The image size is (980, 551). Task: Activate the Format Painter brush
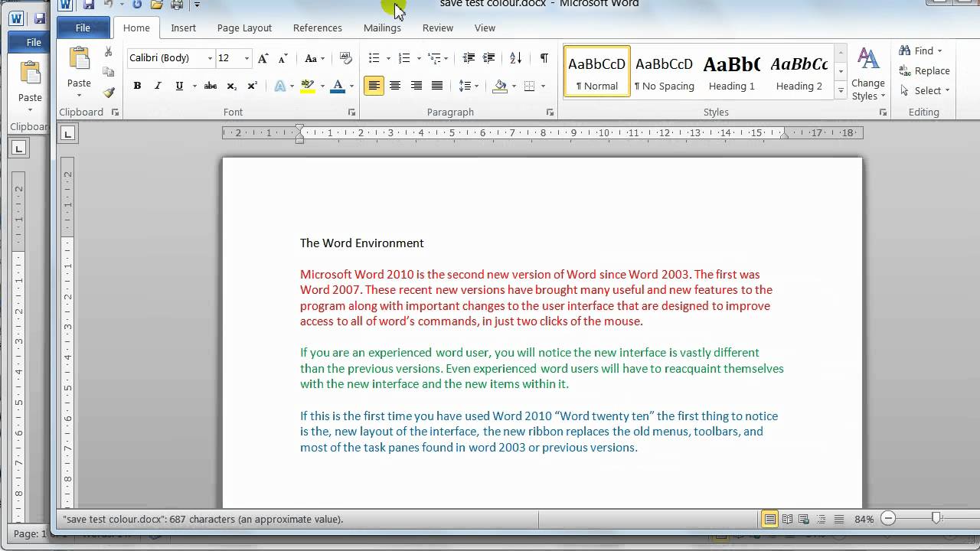tap(109, 93)
